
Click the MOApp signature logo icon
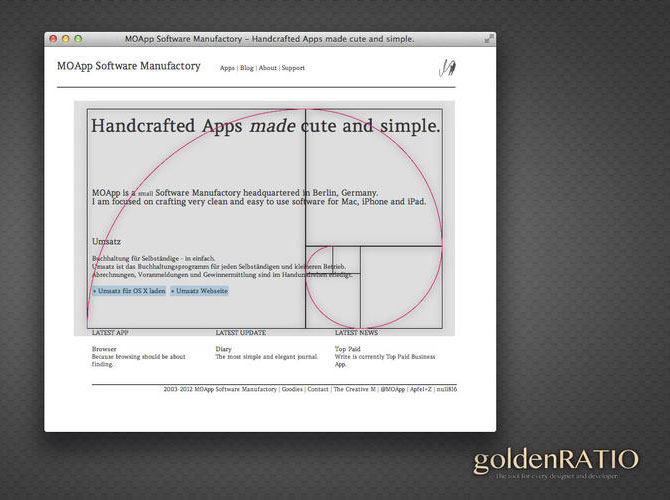click(447, 68)
